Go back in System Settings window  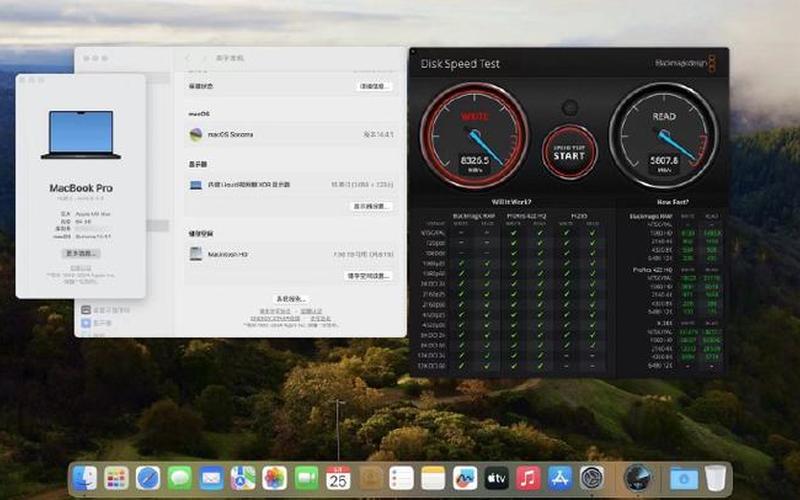188,58
